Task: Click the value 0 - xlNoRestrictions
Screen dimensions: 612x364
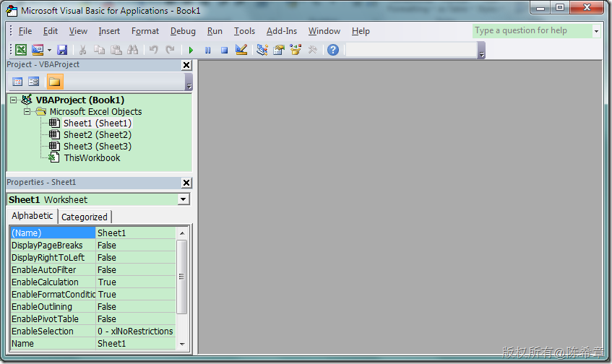Action: 136,331
